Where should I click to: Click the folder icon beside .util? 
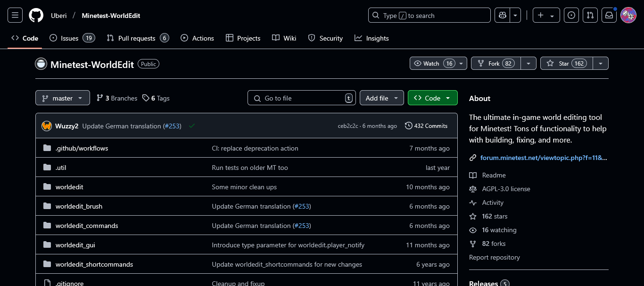pos(47,168)
